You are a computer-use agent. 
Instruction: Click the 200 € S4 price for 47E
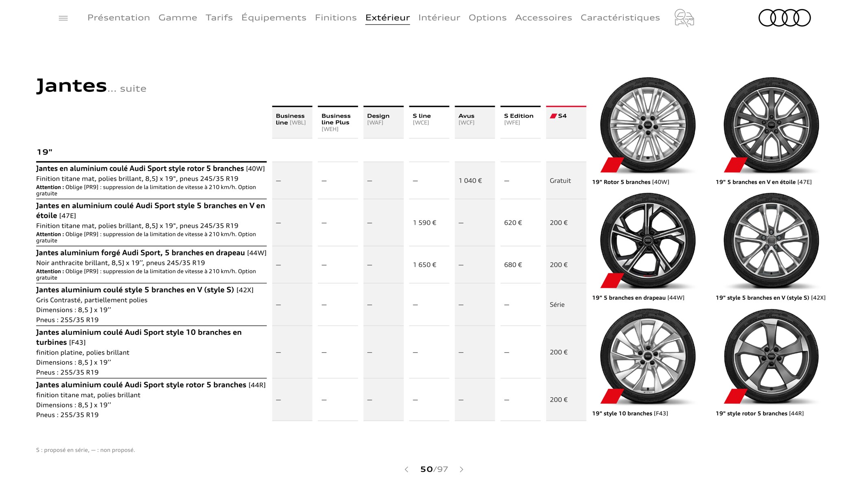tap(558, 223)
